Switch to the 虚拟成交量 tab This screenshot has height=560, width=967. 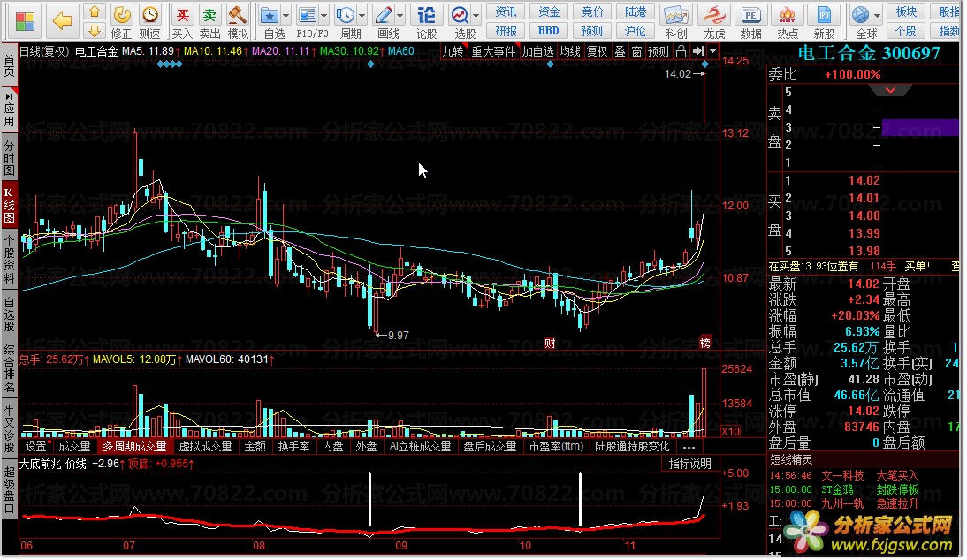(205, 446)
